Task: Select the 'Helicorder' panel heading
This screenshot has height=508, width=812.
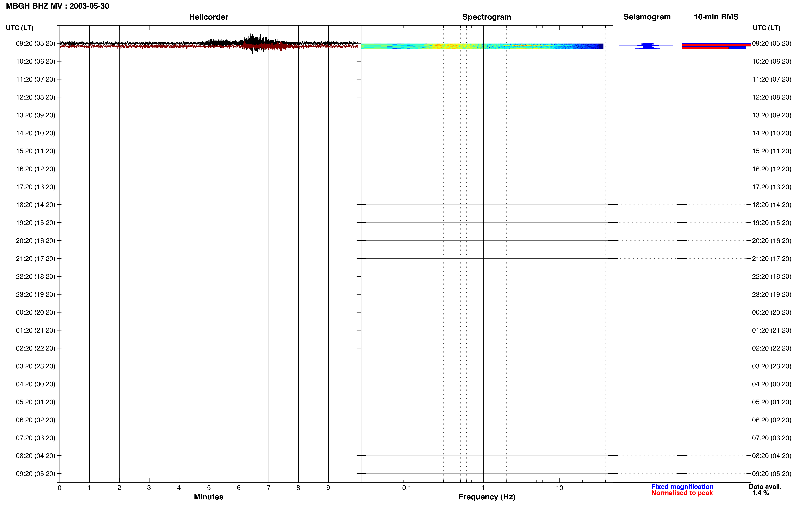Action: (x=209, y=17)
